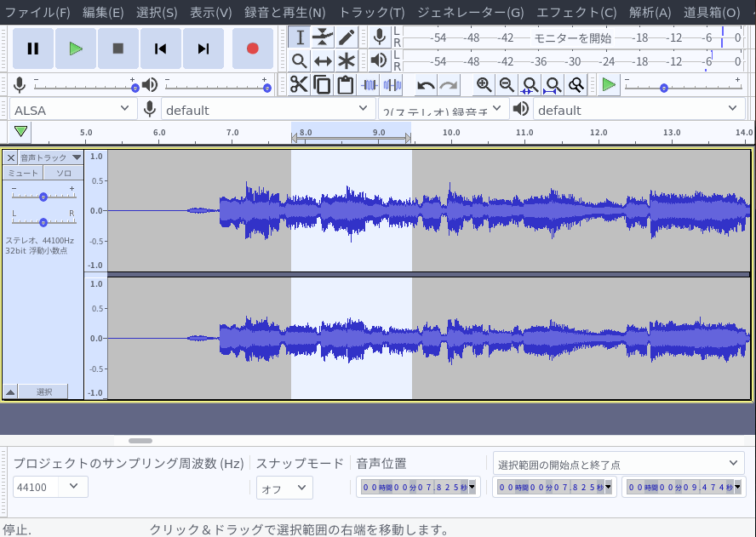The width and height of the screenshot is (756, 537).
Task: Click the 選択 button below the track panel
Action: click(x=44, y=391)
